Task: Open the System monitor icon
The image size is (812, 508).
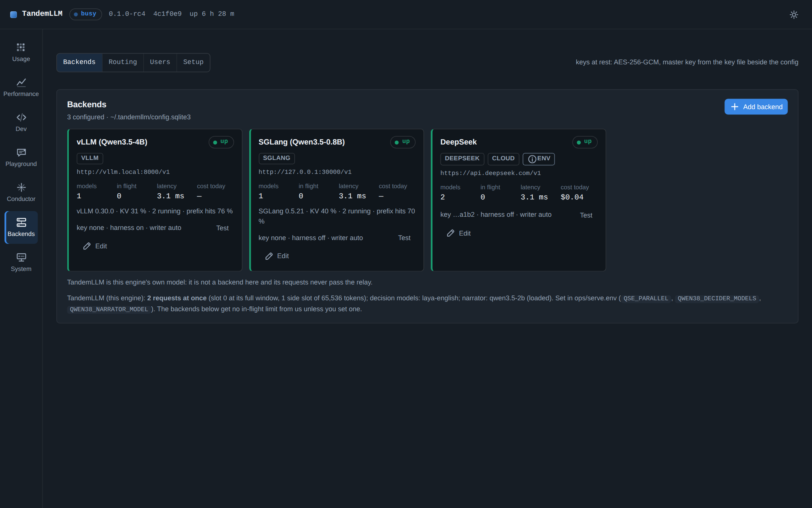Action: point(21,257)
